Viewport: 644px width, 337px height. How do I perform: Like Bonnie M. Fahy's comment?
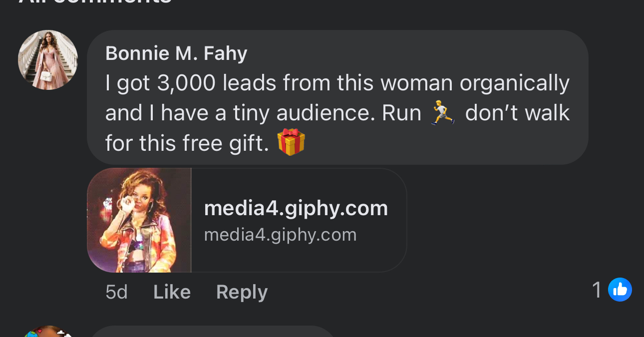(172, 292)
